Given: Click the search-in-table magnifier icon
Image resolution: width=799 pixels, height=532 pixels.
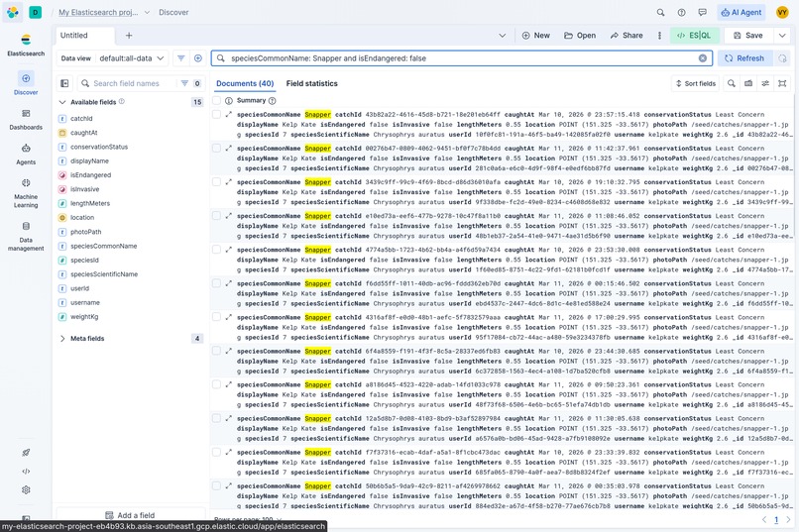Looking at the screenshot, I should pos(732,83).
